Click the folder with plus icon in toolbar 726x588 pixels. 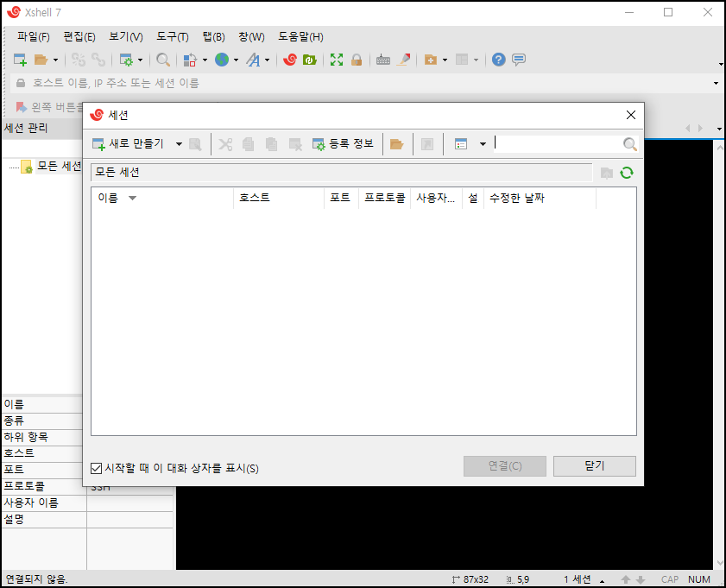[431, 60]
